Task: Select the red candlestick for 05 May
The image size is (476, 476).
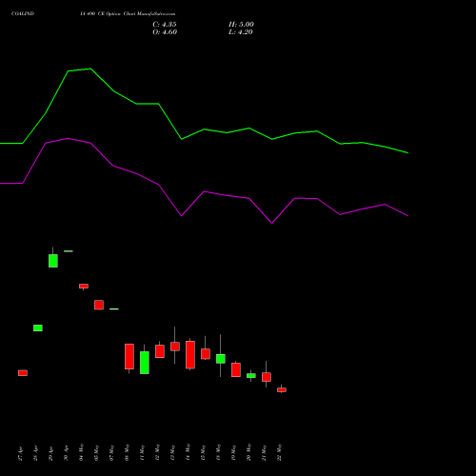Action: pyautogui.click(x=99, y=305)
